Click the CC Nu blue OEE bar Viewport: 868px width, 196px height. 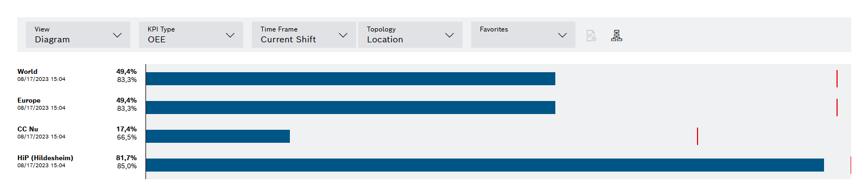pyautogui.click(x=218, y=136)
